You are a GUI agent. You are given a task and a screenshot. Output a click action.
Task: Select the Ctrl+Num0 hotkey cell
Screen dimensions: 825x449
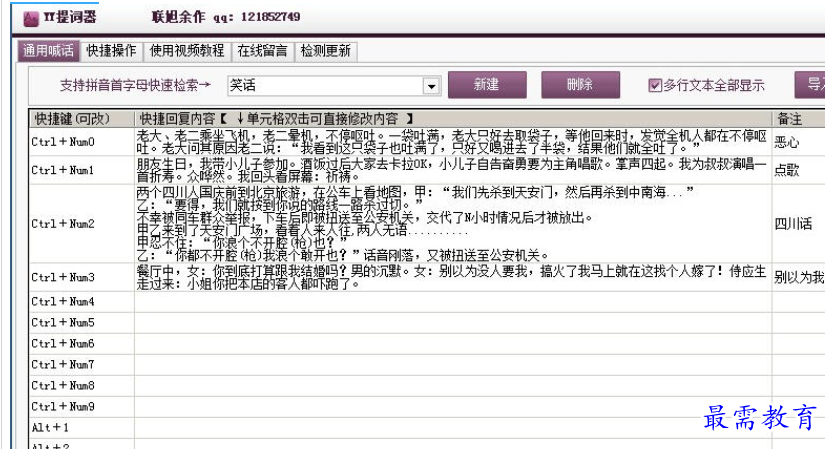click(x=82, y=142)
